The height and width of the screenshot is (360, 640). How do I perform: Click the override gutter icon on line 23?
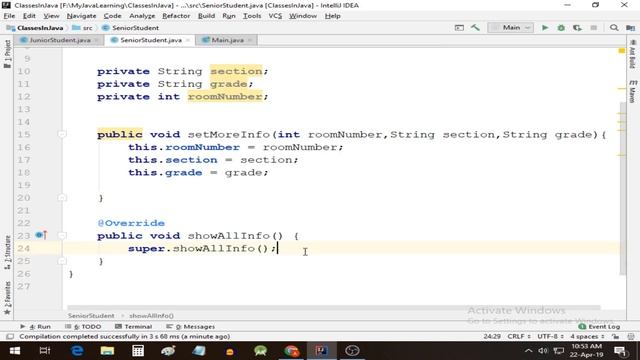tap(40, 235)
